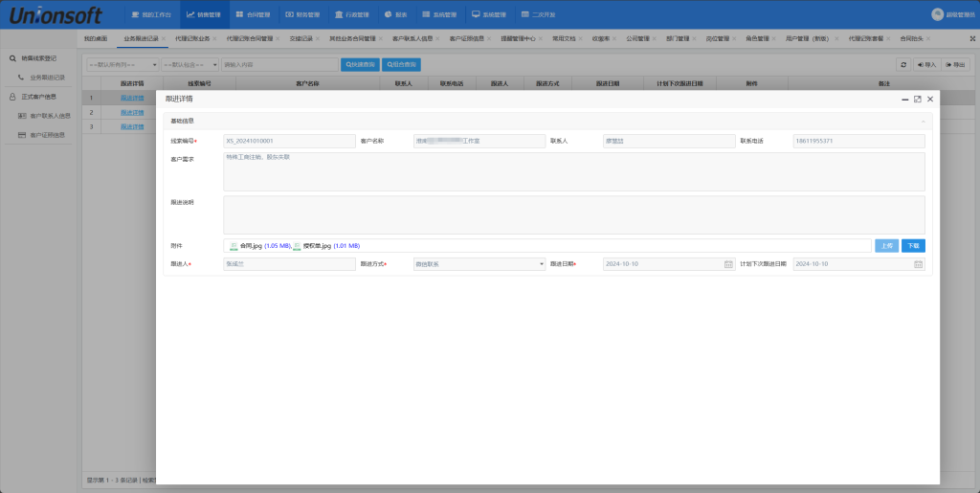The image size is (980, 493).
Task: Click the 客户需求 text area
Action: (574, 171)
